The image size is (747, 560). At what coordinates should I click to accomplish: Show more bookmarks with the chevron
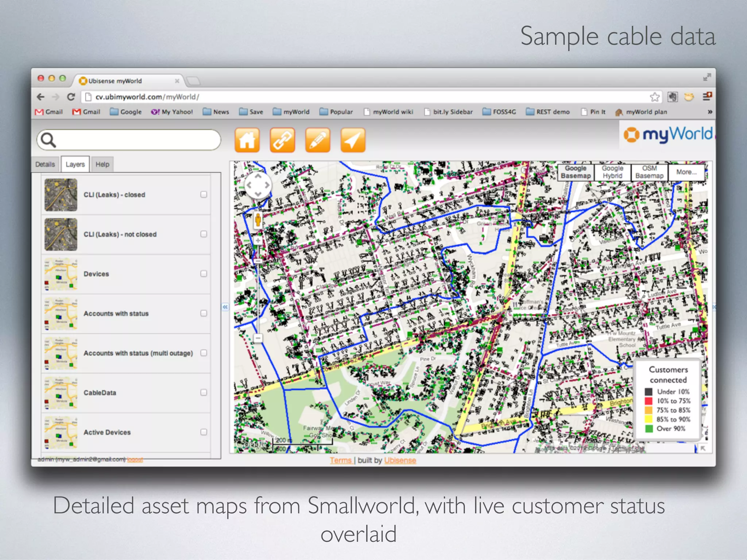(x=710, y=112)
